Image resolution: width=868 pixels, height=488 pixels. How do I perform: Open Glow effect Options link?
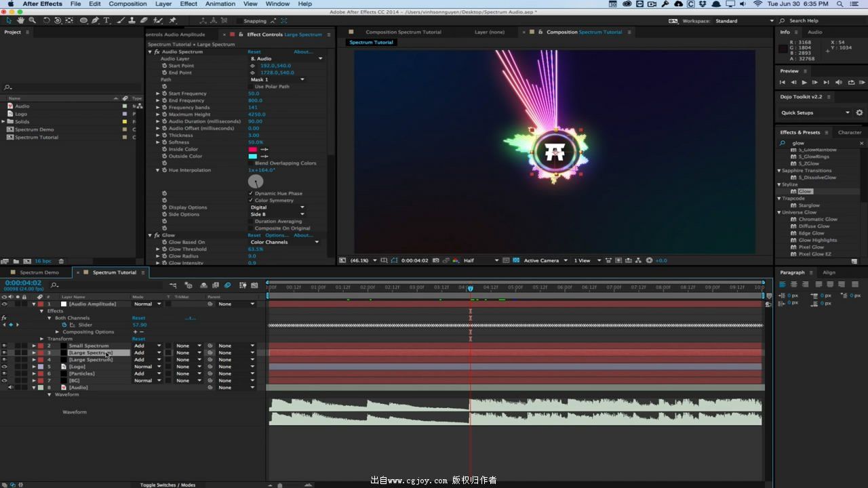click(x=276, y=235)
